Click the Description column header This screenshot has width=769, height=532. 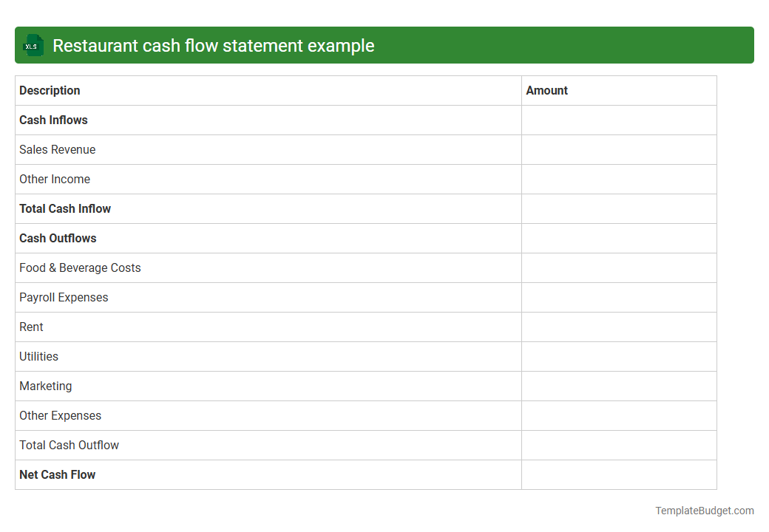pos(50,90)
